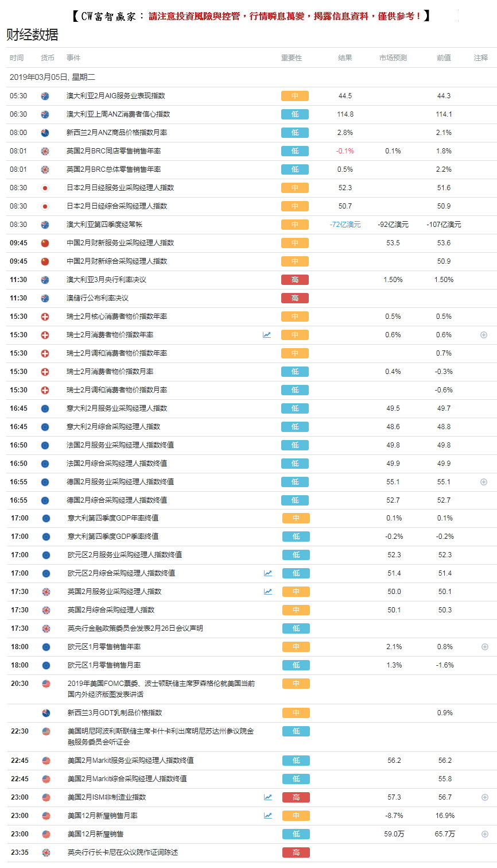Select the date row 2019年03月05日, 星期二

(x=52, y=77)
